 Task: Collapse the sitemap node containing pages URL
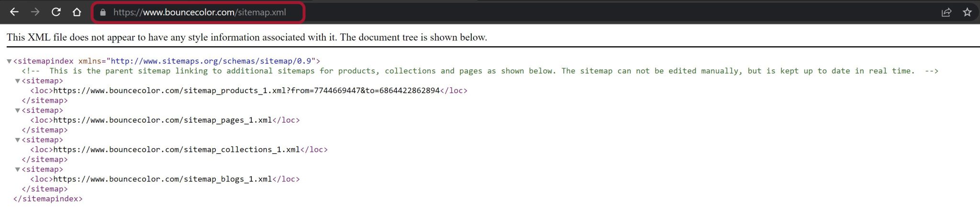18,111
